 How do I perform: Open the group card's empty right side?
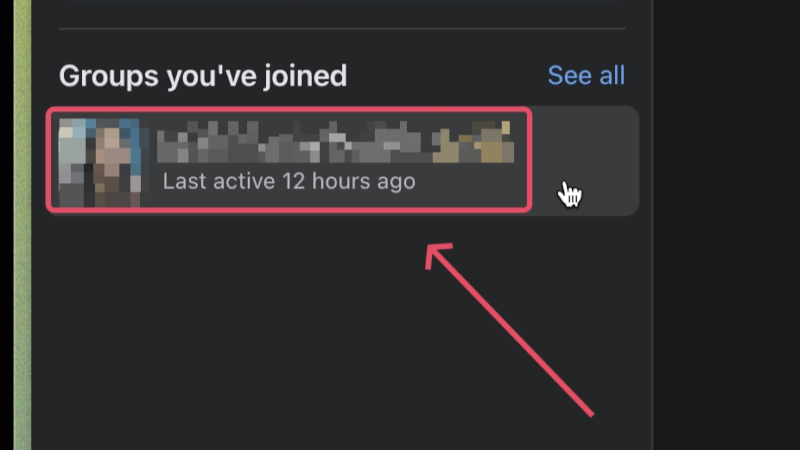(585, 161)
